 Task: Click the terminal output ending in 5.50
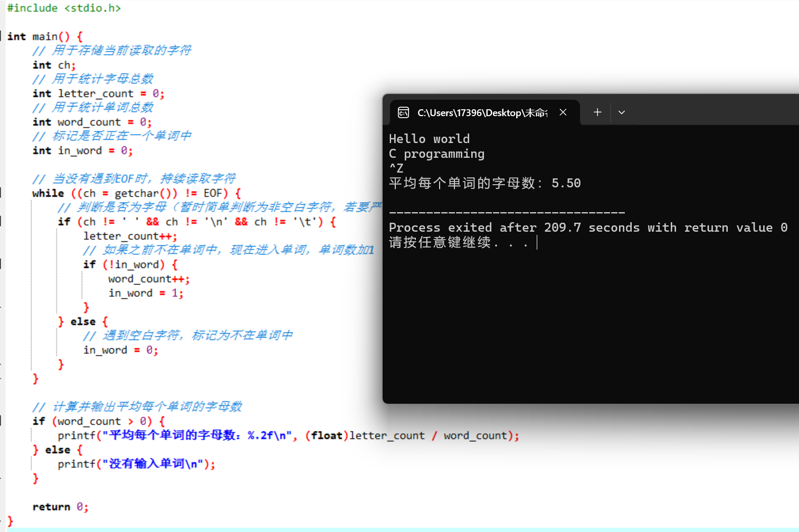click(484, 183)
